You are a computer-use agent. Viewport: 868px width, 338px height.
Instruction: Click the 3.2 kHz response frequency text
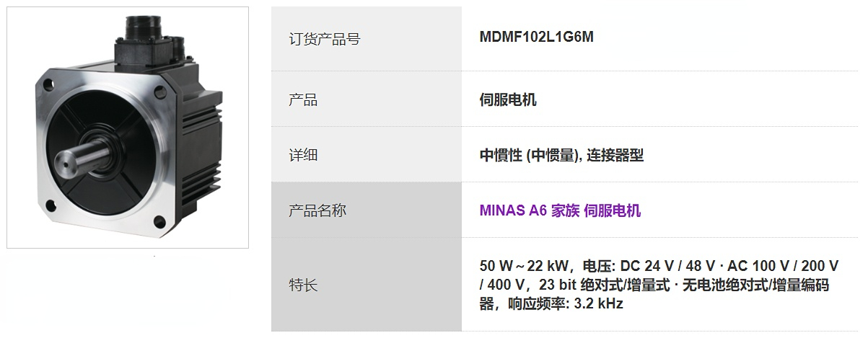coord(598,303)
